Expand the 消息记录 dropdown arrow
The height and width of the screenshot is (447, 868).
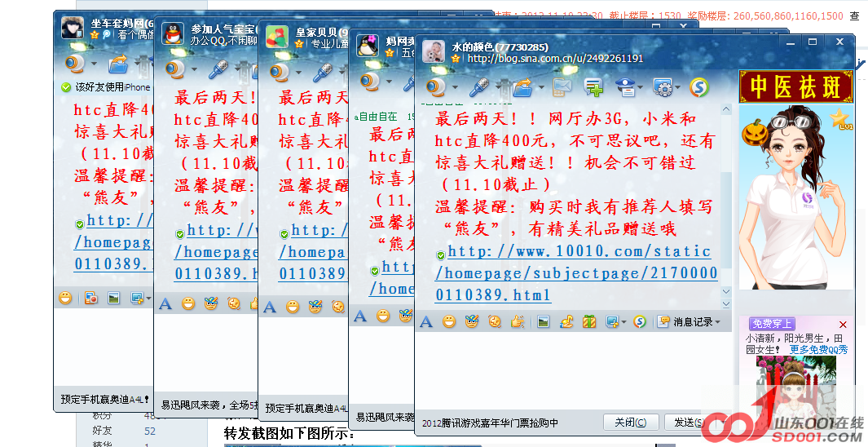coord(718,322)
